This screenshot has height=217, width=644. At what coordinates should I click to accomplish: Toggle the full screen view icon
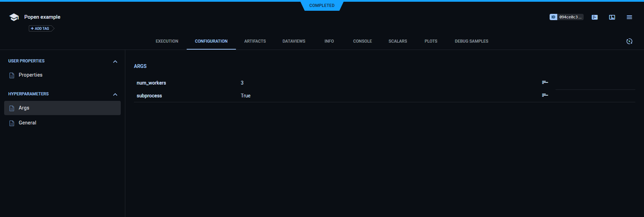(x=612, y=17)
